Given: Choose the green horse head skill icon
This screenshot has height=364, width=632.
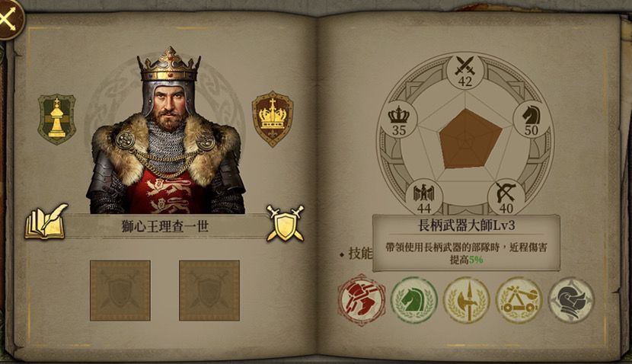Looking at the screenshot, I should coord(413,300).
